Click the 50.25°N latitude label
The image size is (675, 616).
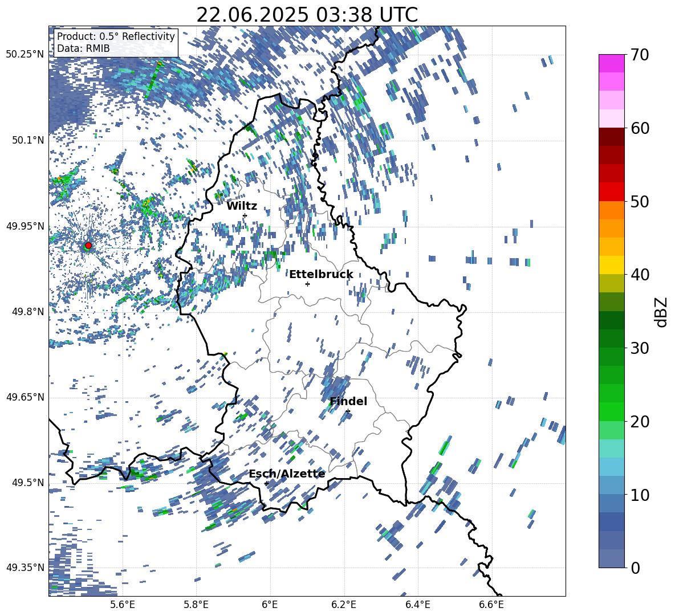(25, 55)
